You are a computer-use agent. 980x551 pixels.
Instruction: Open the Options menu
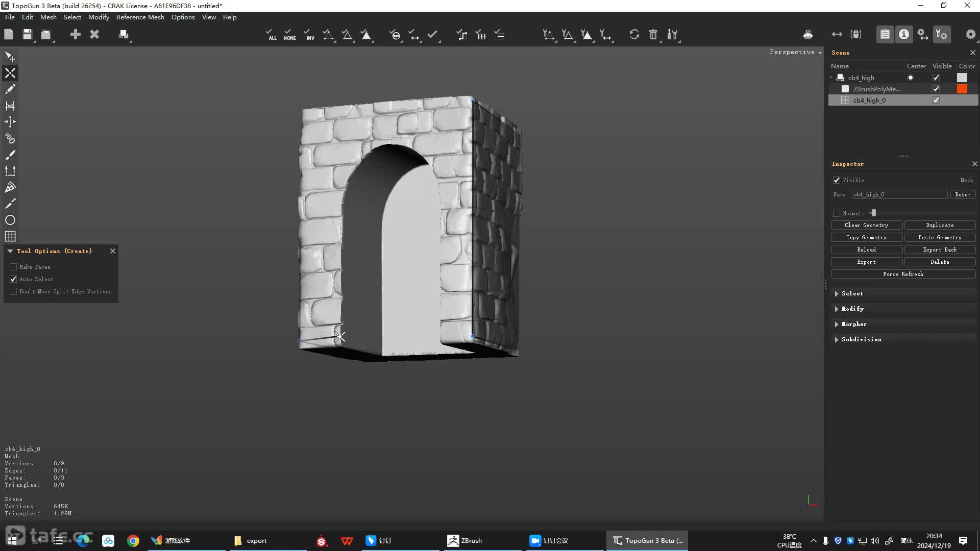point(183,17)
